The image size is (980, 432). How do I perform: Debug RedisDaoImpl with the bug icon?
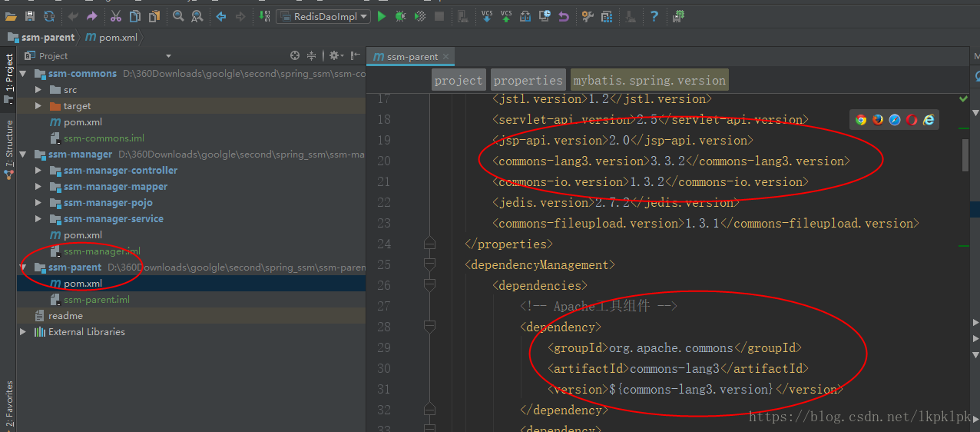click(x=401, y=15)
